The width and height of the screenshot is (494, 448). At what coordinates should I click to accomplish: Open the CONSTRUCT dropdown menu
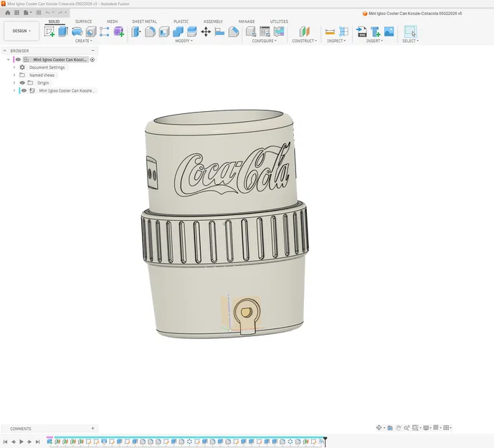pyautogui.click(x=304, y=41)
